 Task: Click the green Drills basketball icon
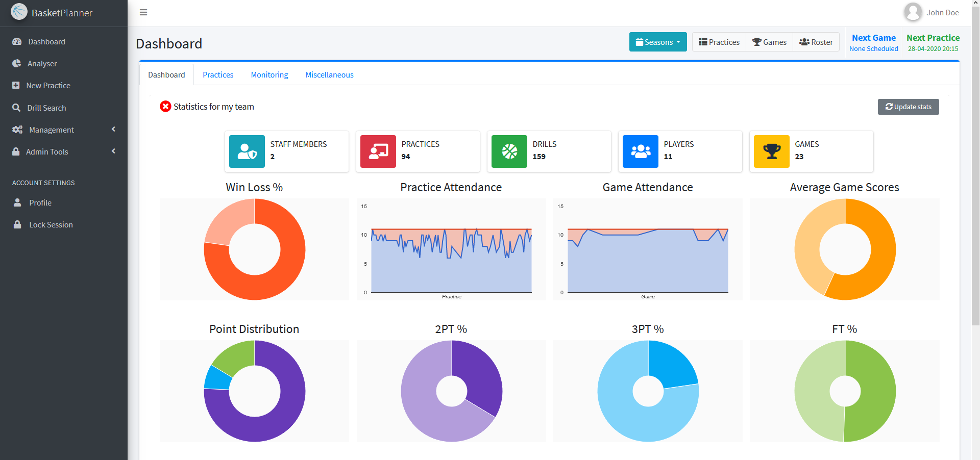[x=509, y=151]
